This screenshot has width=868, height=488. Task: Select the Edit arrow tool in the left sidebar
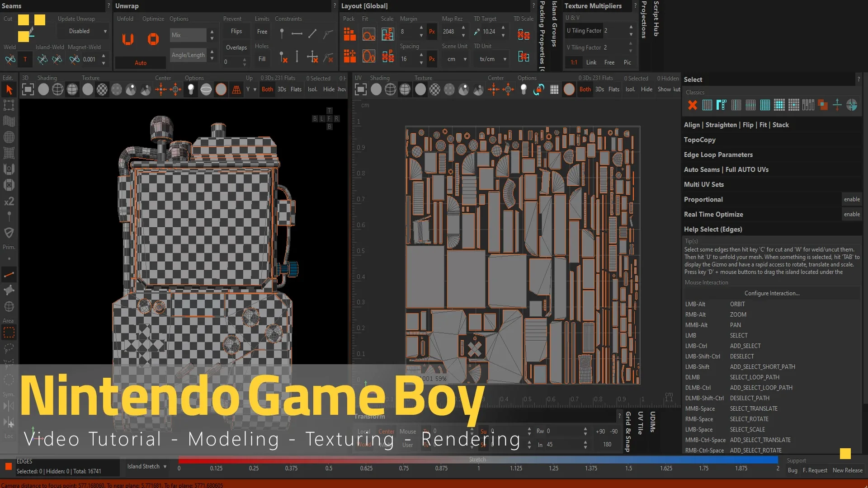tap(9, 89)
